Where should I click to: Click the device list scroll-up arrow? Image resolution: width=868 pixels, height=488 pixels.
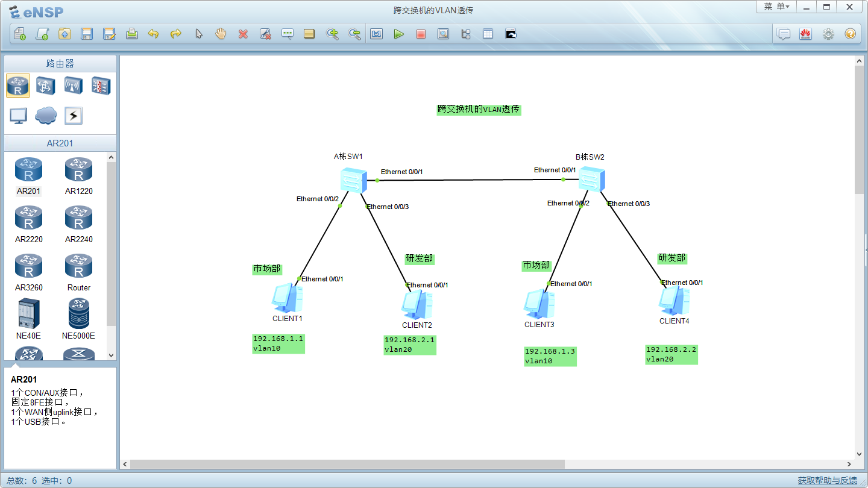pos(111,157)
